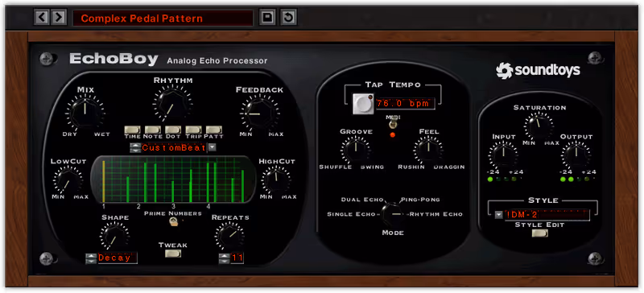
Task: Select Rhythm Echo mode label
Action: click(x=436, y=214)
